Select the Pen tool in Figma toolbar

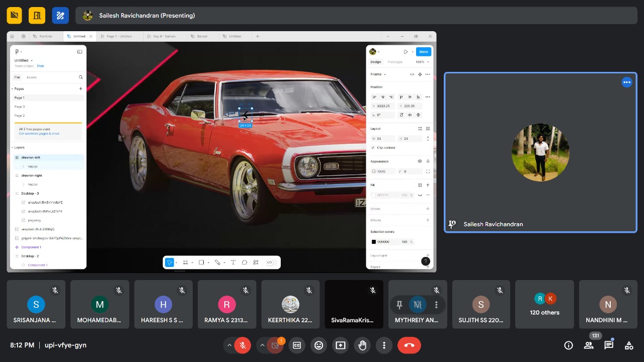coord(217,262)
